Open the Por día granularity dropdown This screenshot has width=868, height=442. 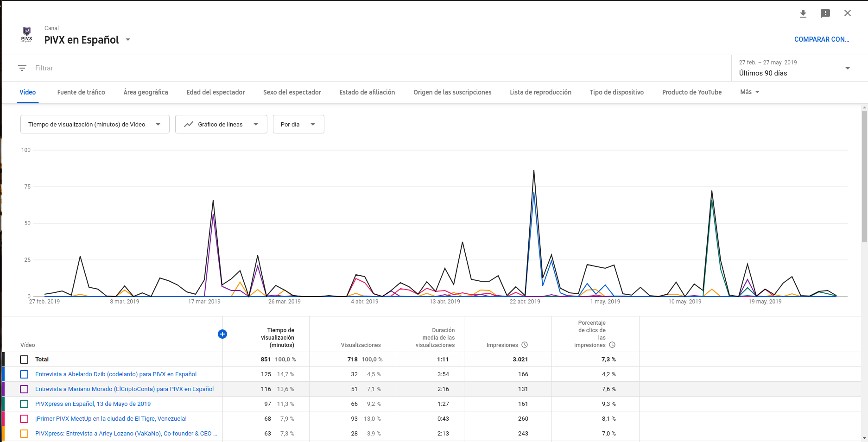tap(298, 124)
